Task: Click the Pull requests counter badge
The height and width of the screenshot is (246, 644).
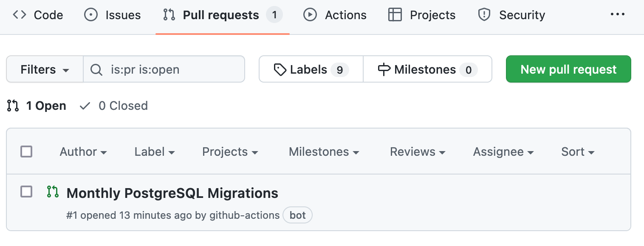Action: click(274, 15)
